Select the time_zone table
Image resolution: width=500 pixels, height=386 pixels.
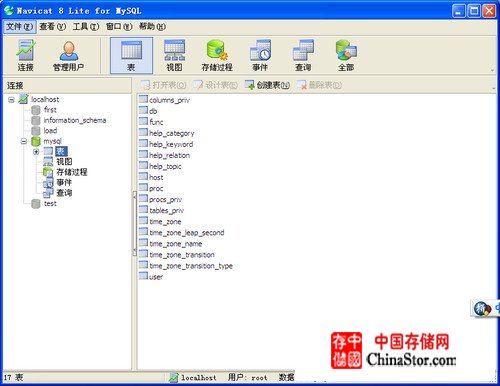(160, 221)
